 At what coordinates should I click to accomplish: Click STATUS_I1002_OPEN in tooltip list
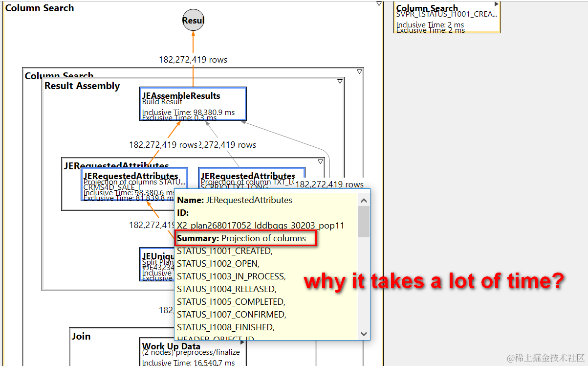(218, 264)
